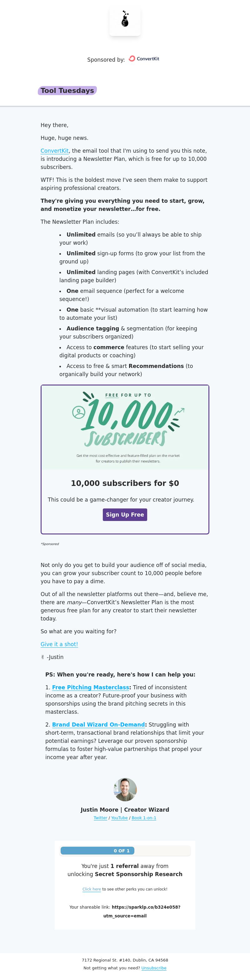This screenshot has height=980, width=250.
Task: Open the ConvertKit link in first paragraph
Action: (55, 151)
